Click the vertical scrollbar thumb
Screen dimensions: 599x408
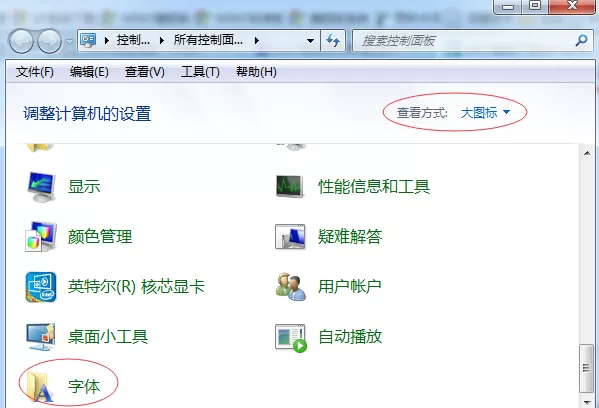[586, 368]
